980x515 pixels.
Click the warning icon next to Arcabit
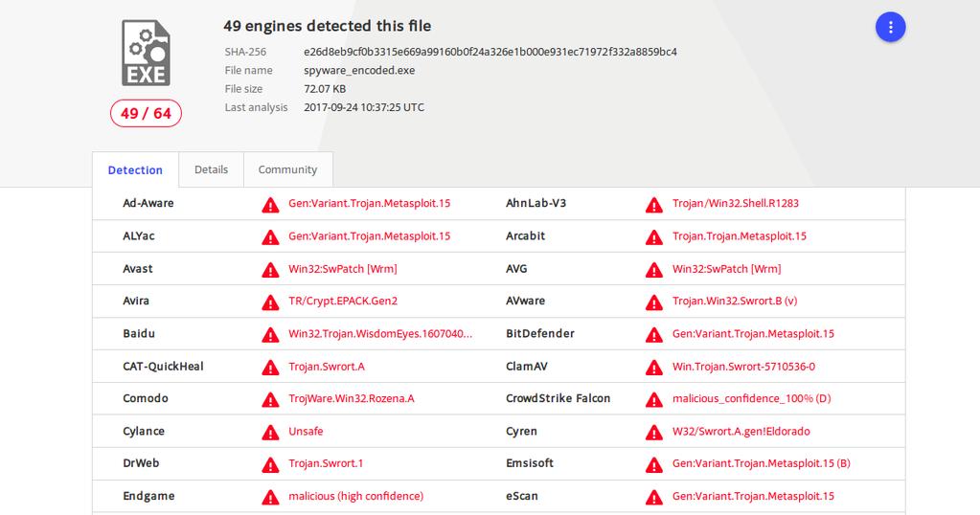coord(653,237)
